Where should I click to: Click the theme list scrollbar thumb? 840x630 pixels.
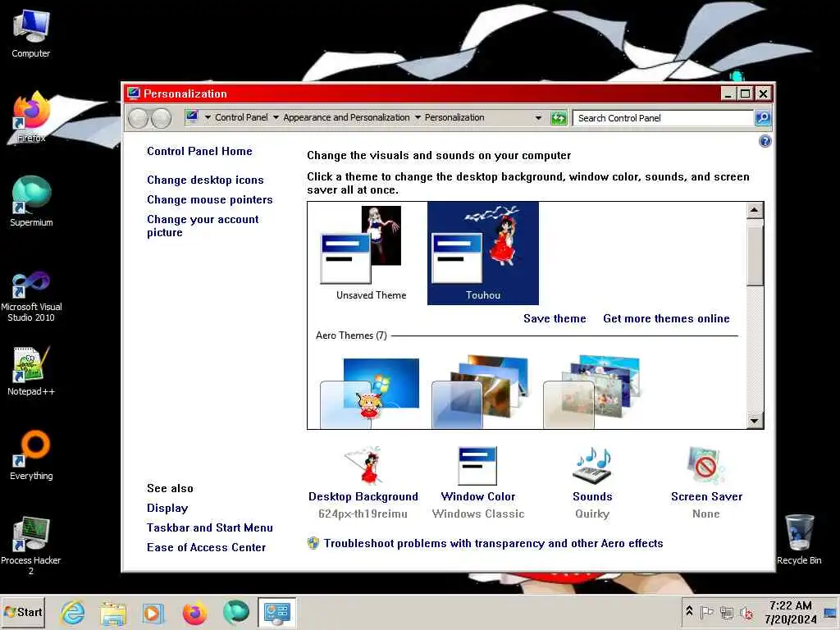(755, 256)
